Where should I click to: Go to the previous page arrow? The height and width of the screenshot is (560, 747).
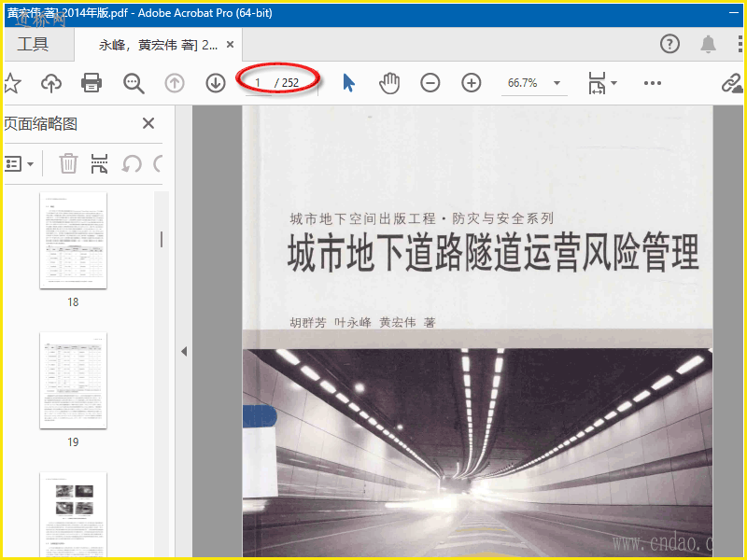pyautogui.click(x=175, y=83)
